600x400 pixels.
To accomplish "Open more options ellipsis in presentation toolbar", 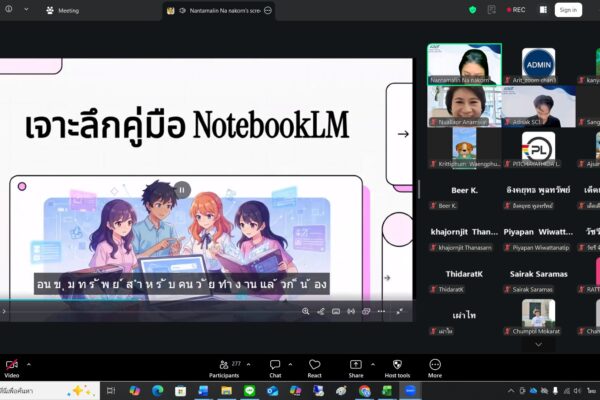I will click(381, 311).
